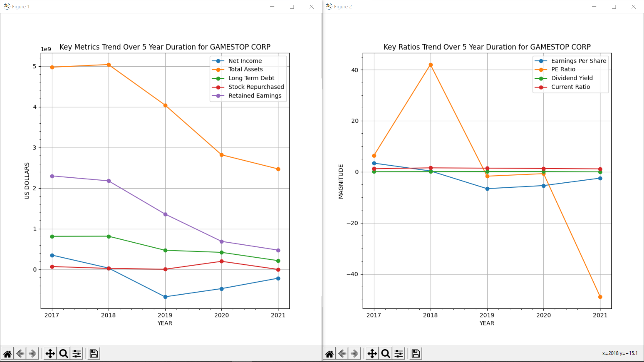Minimize the Figure 1 window
This screenshot has width=644, height=362.
(272, 7)
